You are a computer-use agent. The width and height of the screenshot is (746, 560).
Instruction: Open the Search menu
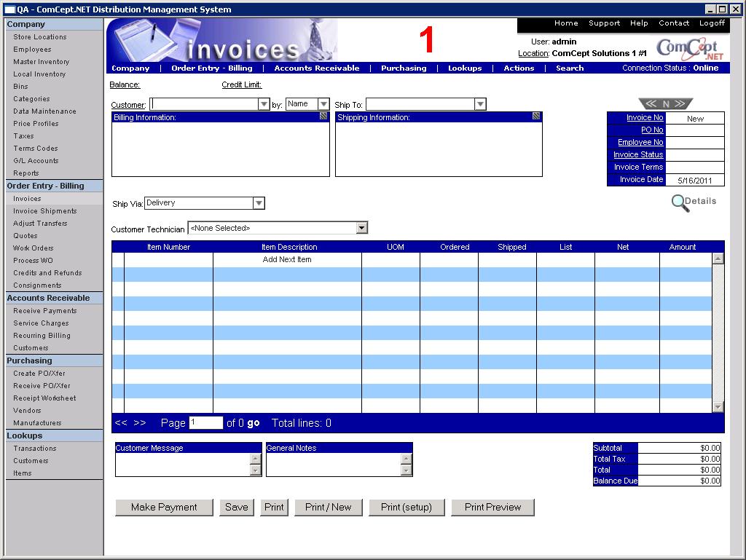coord(570,68)
